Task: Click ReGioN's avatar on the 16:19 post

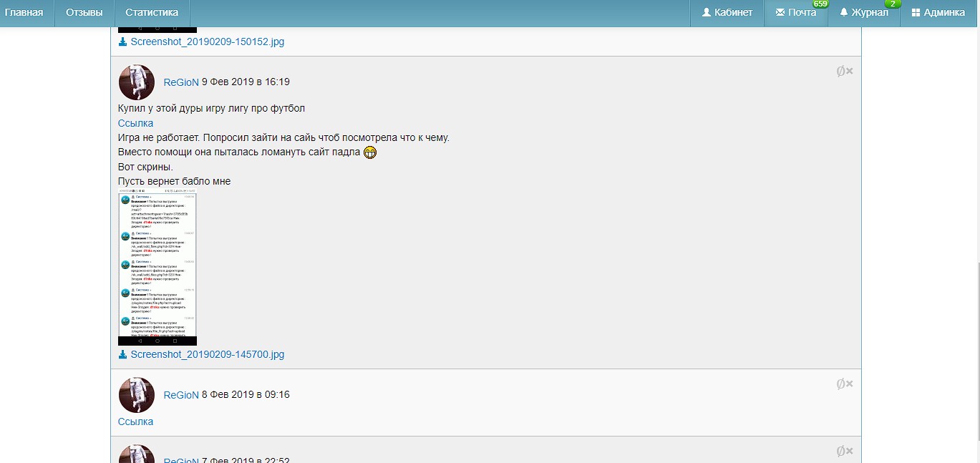Action: click(137, 82)
